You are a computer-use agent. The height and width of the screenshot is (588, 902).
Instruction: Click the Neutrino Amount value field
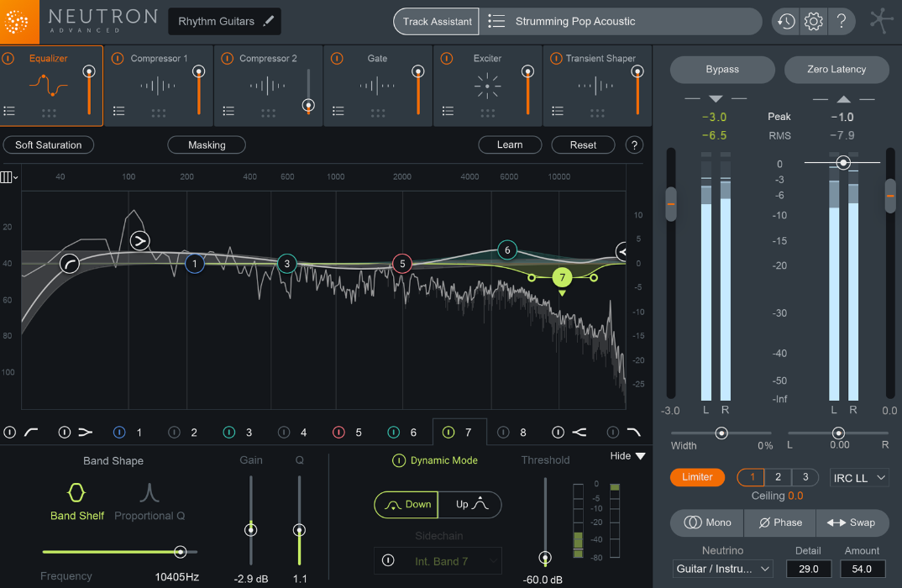tap(861, 569)
